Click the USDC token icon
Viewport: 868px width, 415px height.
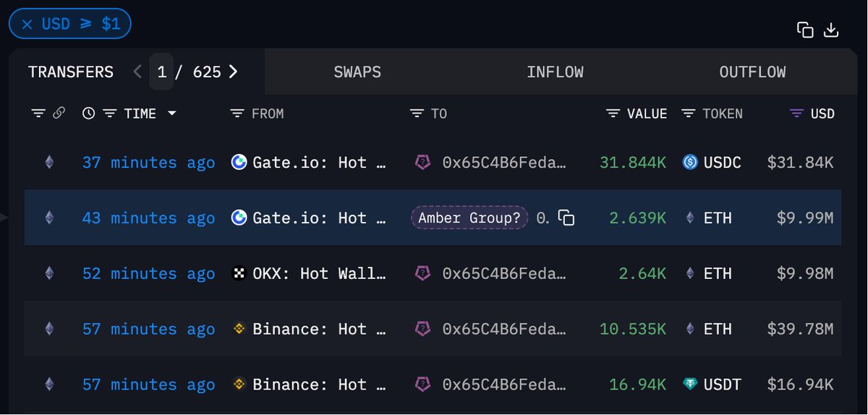(x=690, y=163)
